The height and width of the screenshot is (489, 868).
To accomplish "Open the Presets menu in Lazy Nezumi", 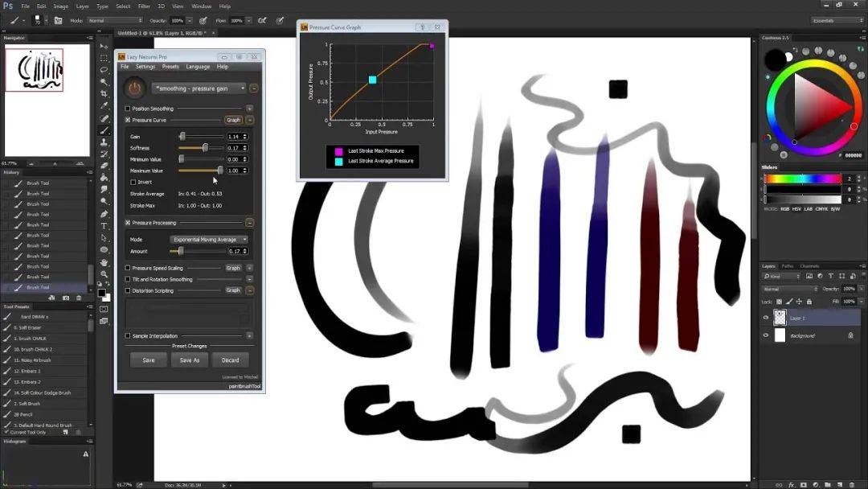I will (x=170, y=67).
